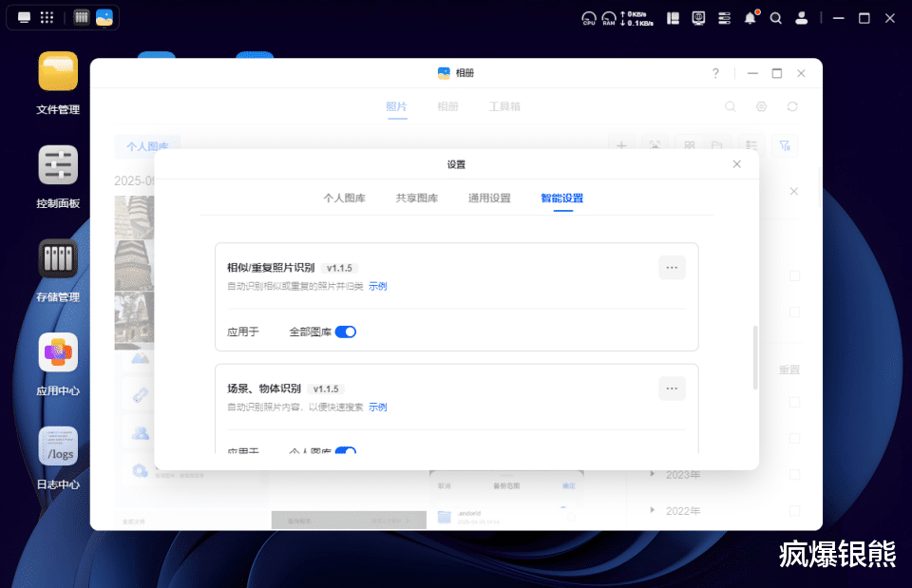Click version tag v1.1.5 of 场景、物体识别
This screenshot has width=912, height=588.
326,389
